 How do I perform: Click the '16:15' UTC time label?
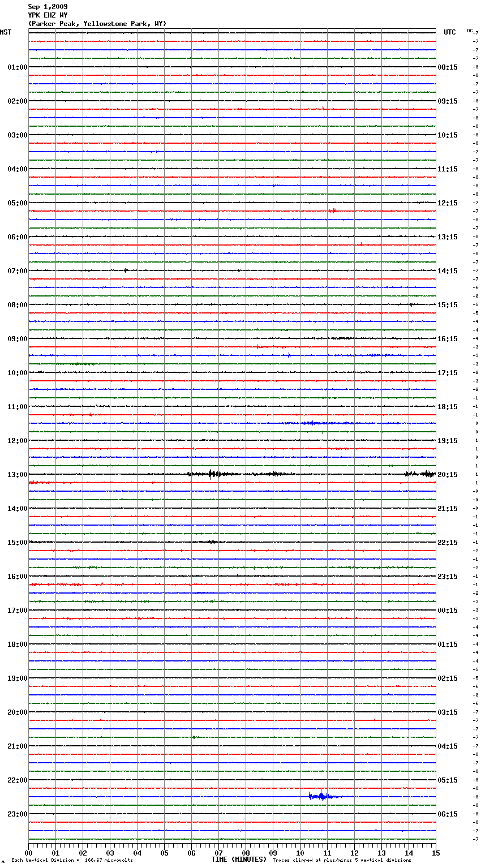point(448,339)
